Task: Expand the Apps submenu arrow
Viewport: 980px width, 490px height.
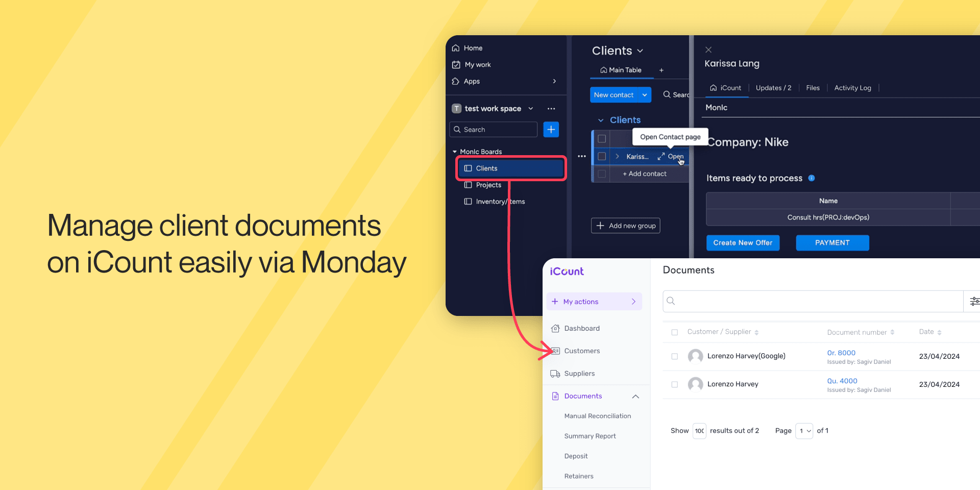Action: point(554,81)
